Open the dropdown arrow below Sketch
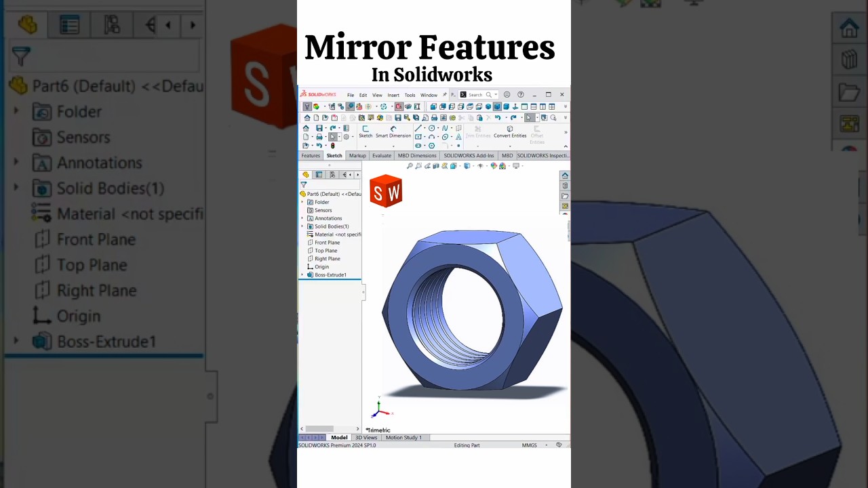This screenshot has width=868, height=488. click(x=366, y=146)
